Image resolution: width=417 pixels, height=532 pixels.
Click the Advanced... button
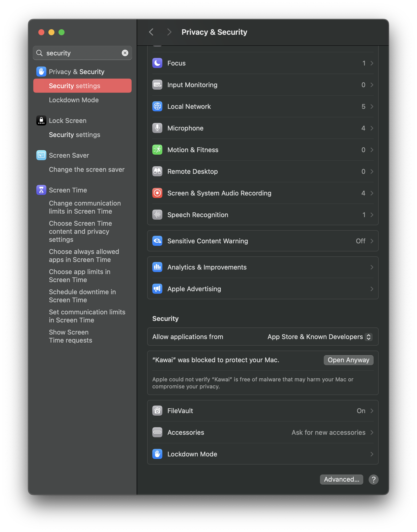pyautogui.click(x=341, y=479)
